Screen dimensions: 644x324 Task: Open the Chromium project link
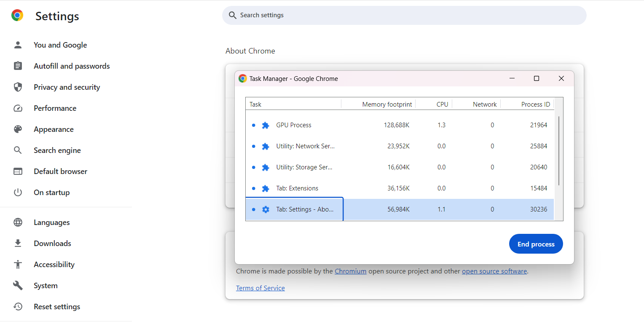350,271
